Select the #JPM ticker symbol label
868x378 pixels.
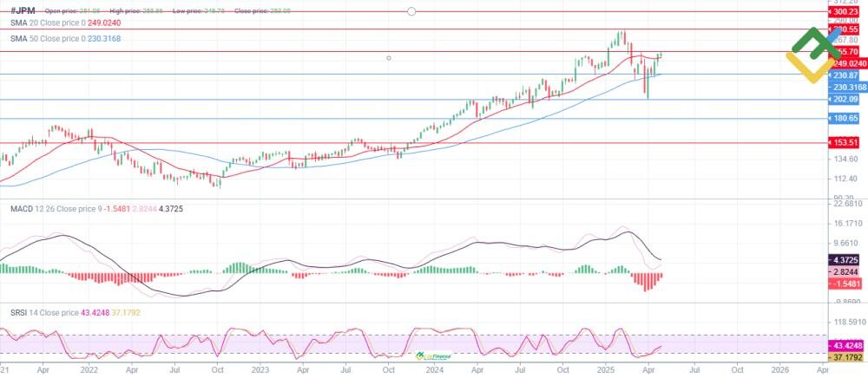[x=23, y=10]
